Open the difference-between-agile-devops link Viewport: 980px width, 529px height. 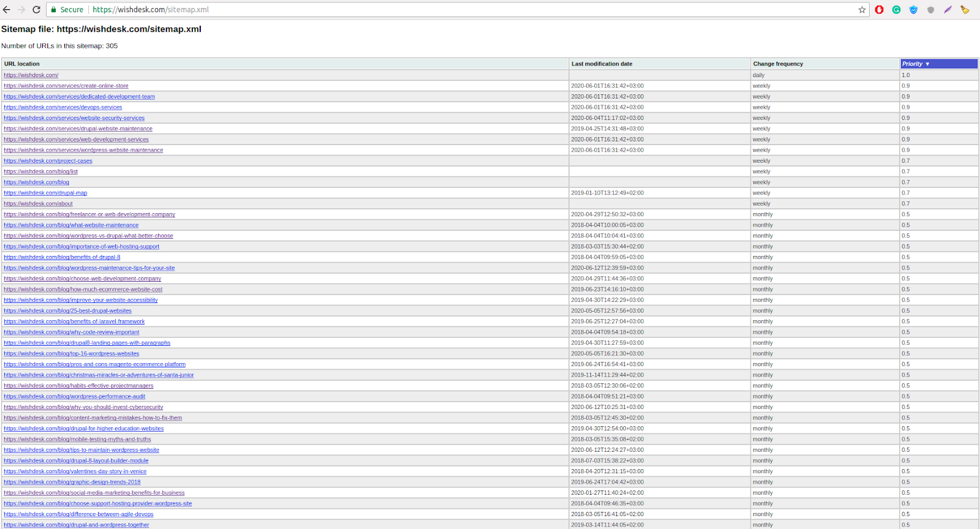pyautogui.click(x=78, y=514)
